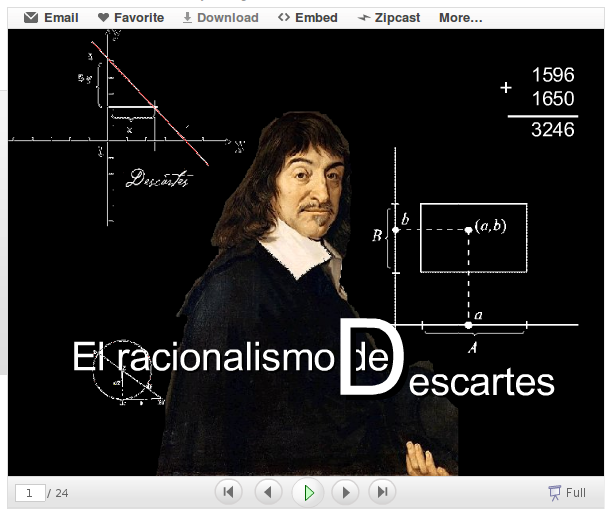Click the number 1650 on the slide
610x518 pixels.
pos(553,98)
